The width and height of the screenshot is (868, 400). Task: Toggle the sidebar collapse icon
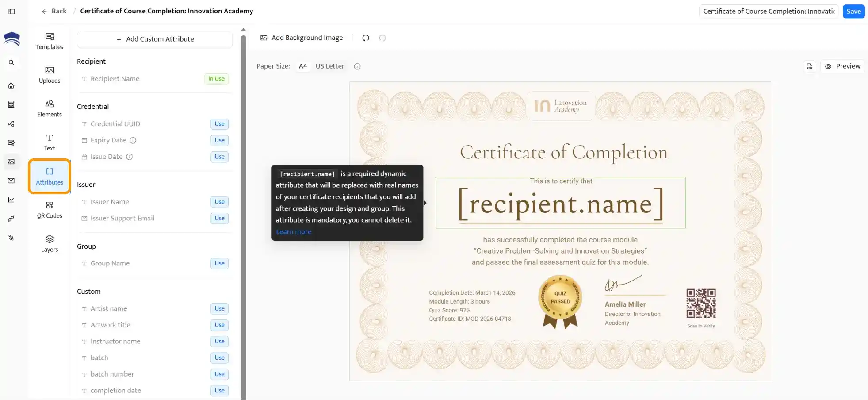click(x=12, y=12)
